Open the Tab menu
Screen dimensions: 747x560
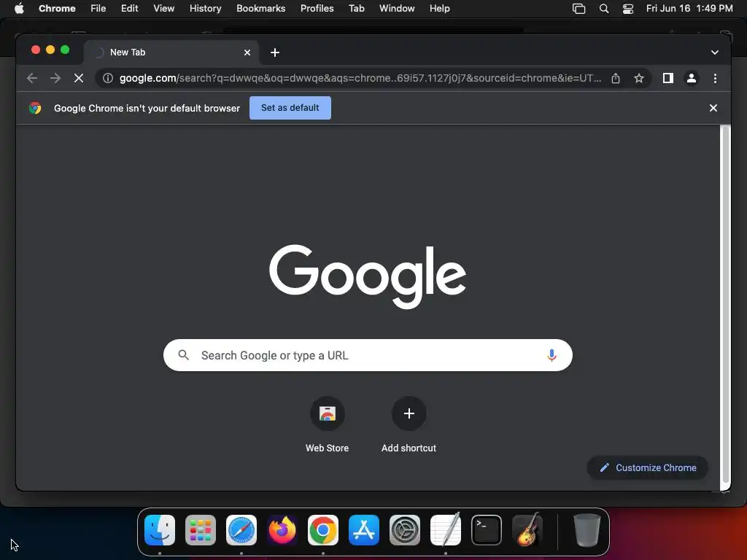[356, 8]
